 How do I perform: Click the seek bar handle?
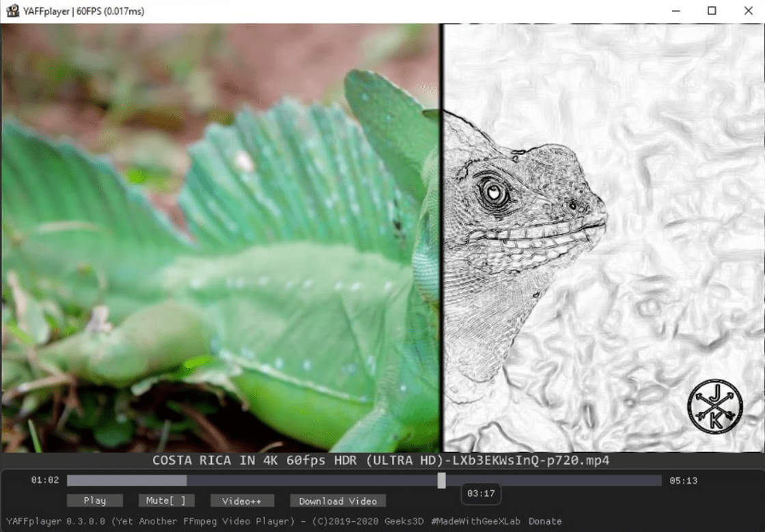point(441,480)
